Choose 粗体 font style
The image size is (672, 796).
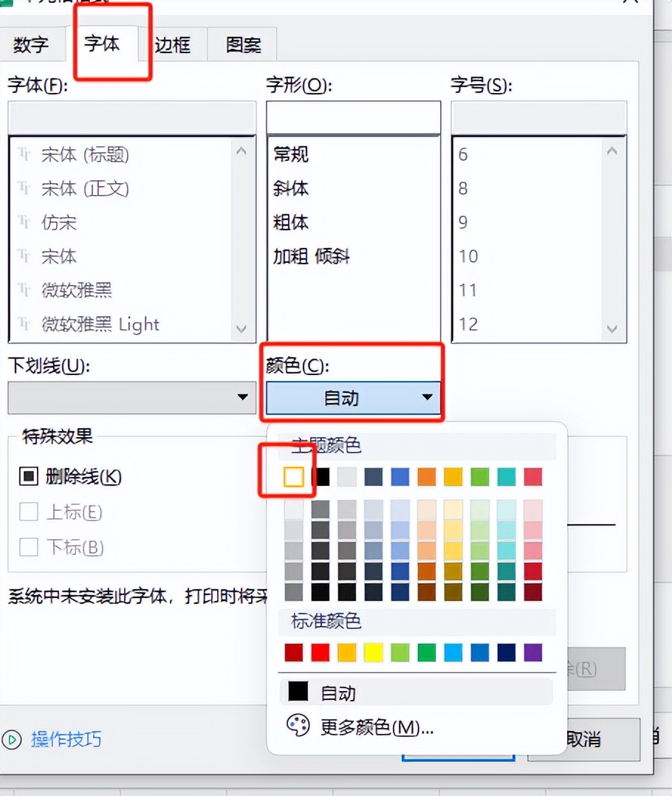click(291, 222)
